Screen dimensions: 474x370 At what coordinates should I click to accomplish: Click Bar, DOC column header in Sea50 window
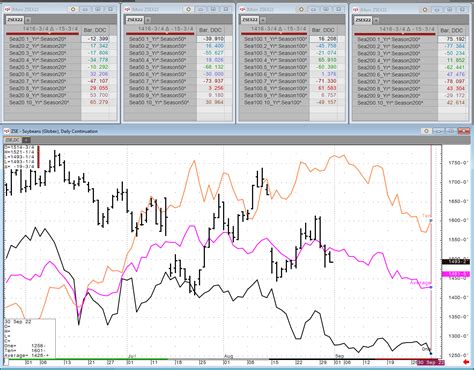pos(210,30)
